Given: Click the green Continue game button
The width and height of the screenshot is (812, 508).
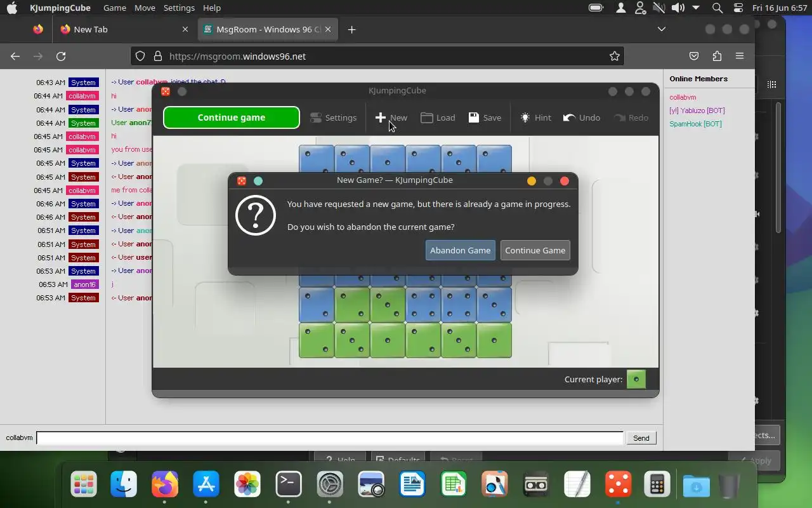Looking at the screenshot, I should pos(232,117).
